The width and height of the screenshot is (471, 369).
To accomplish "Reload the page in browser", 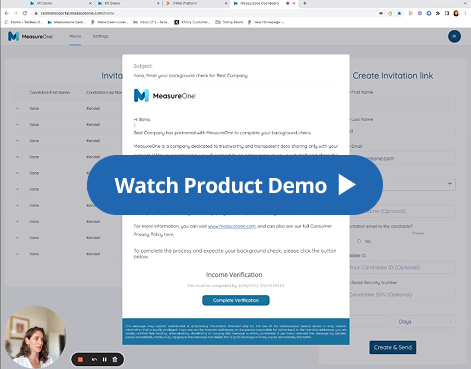I will pos(25,13).
